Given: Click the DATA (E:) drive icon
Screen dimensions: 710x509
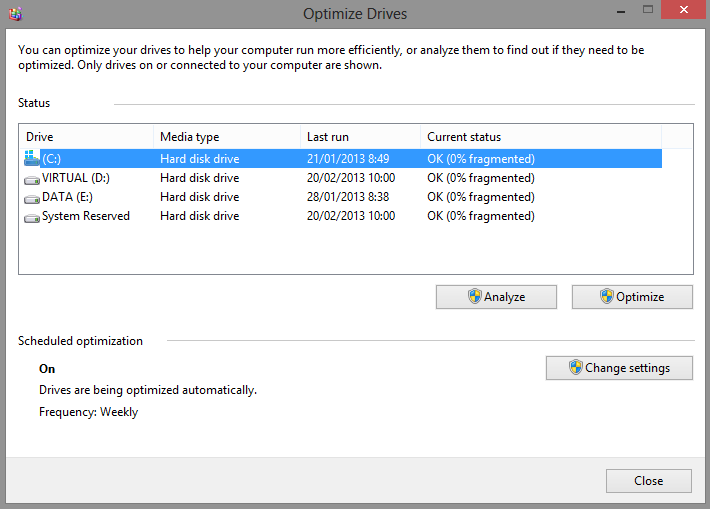Looking at the screenshot, I should point(32,199).
